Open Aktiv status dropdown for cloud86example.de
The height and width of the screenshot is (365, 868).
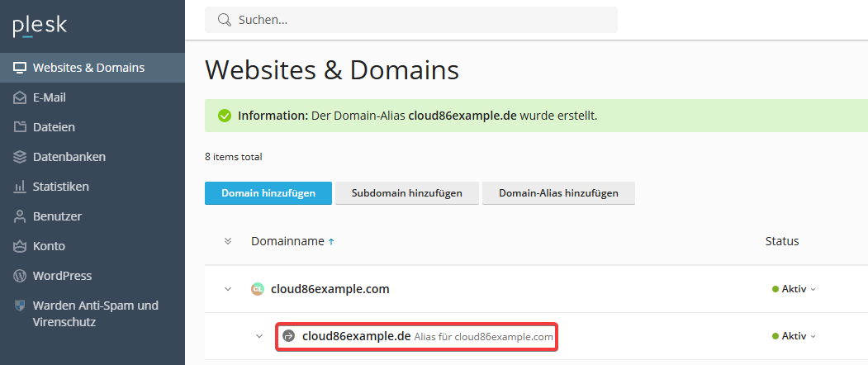pyautogui.click(x=794, y=336)
